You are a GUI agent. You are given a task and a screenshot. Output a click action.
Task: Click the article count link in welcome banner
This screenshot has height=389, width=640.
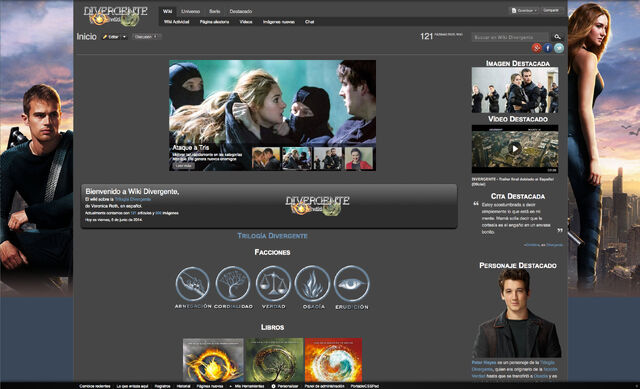(133, 213)
